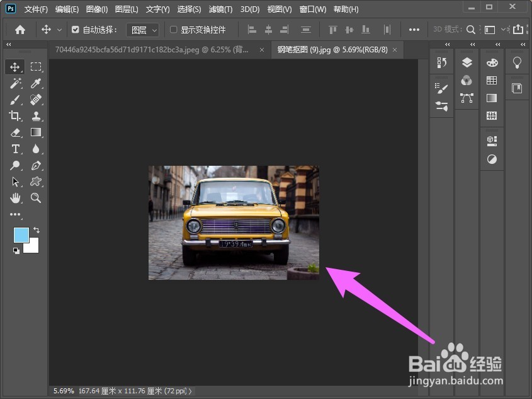Swap foreground and background colors
Viewport: 532px width, 399px height.
37,230
